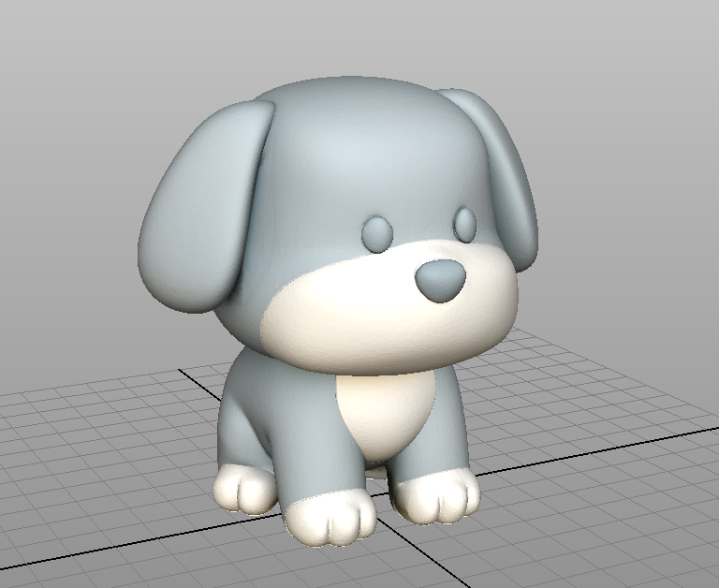Select the white front paw below the far ear

tap(435, 497)
